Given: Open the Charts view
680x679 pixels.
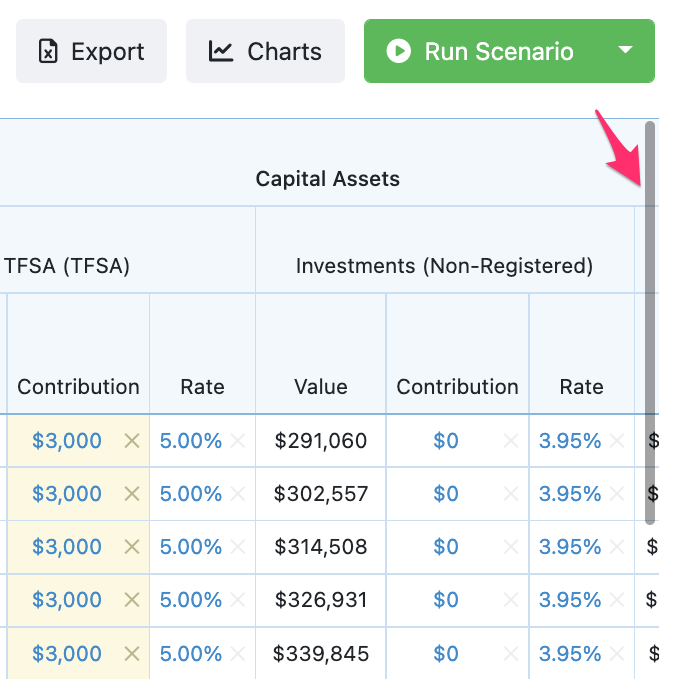Looking at the screenshot, I should point(265,52).
